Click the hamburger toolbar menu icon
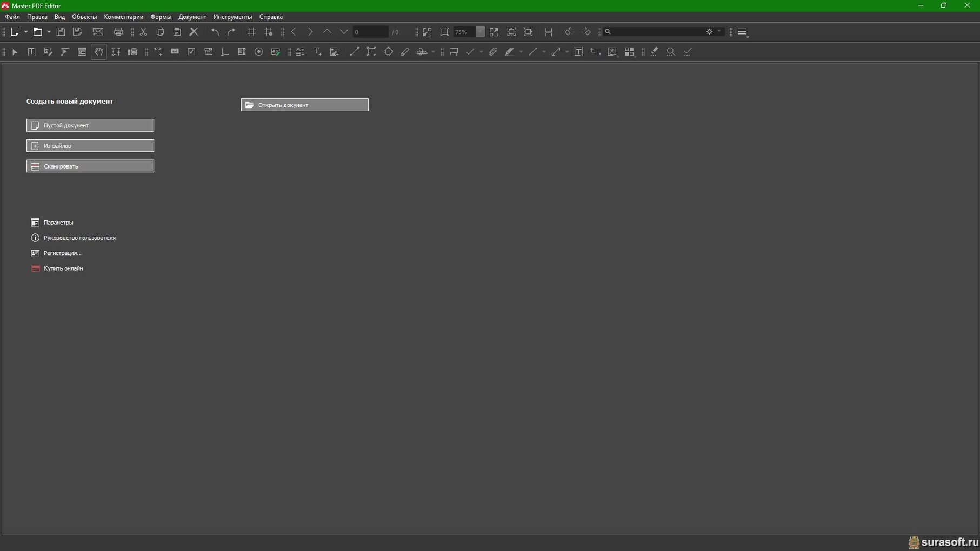 point(743,32)
